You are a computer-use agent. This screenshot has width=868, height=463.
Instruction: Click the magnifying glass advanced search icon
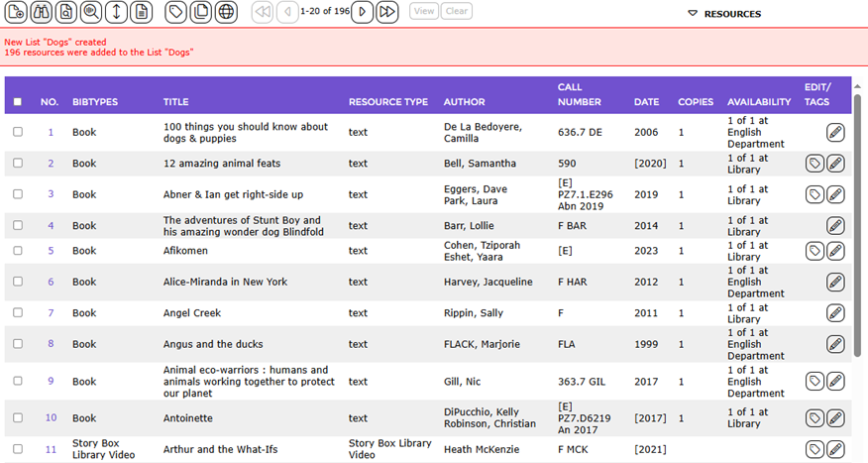pyautogui.click(x=91, y=12)
